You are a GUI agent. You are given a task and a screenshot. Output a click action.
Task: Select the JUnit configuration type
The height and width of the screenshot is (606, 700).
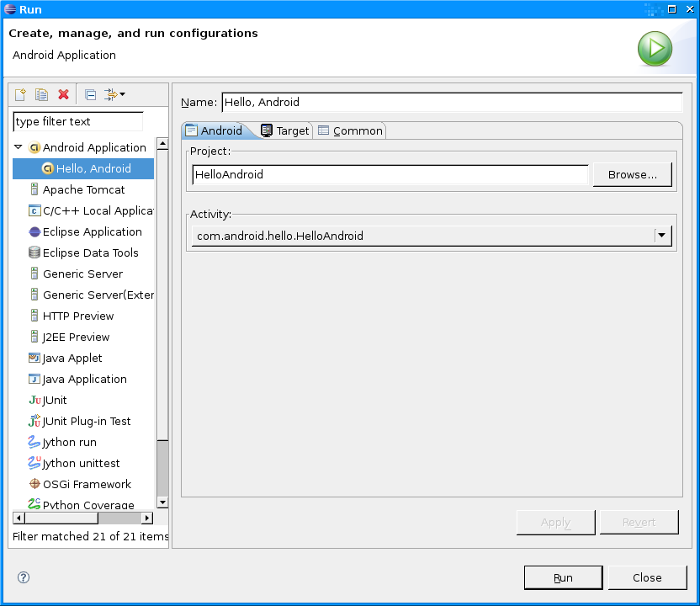tap(55, 400)
